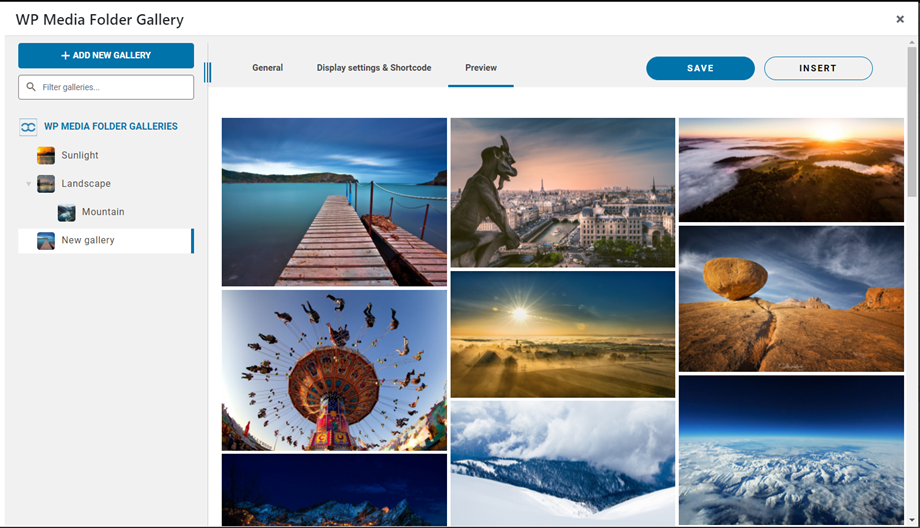Image resolution: width=920 pixels, height=528 pixels.
Task: Open the gargoyle over Paris photo
Action: coord(562,192)
